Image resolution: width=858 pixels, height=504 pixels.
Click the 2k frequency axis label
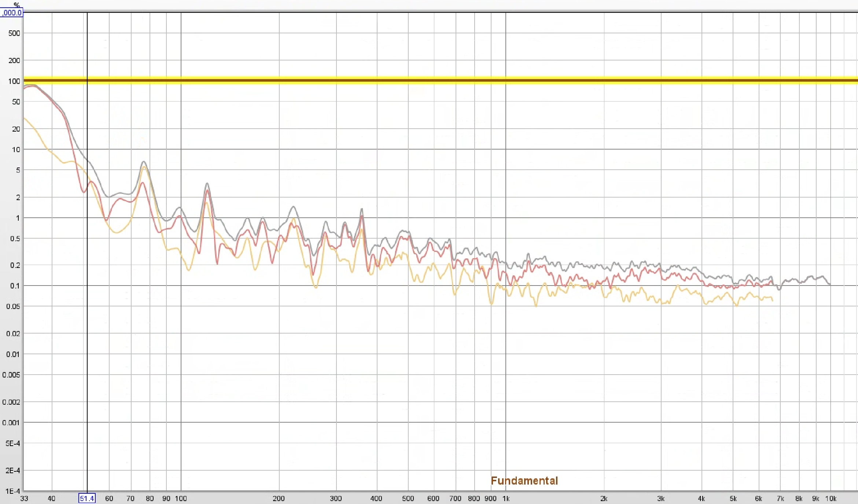point(604,499)
